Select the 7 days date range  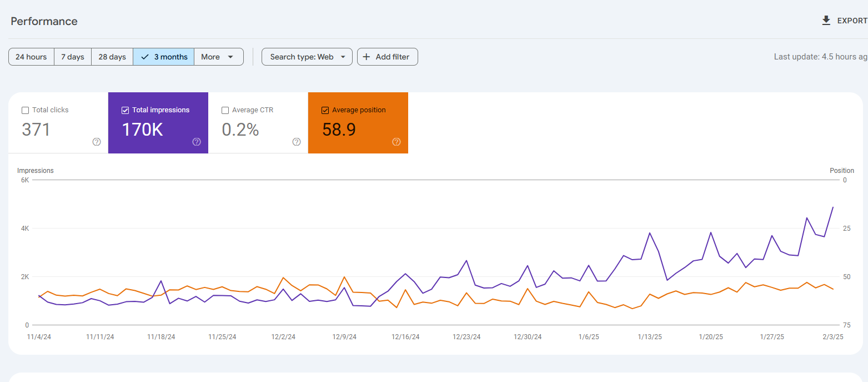click(x=73, y=57)
